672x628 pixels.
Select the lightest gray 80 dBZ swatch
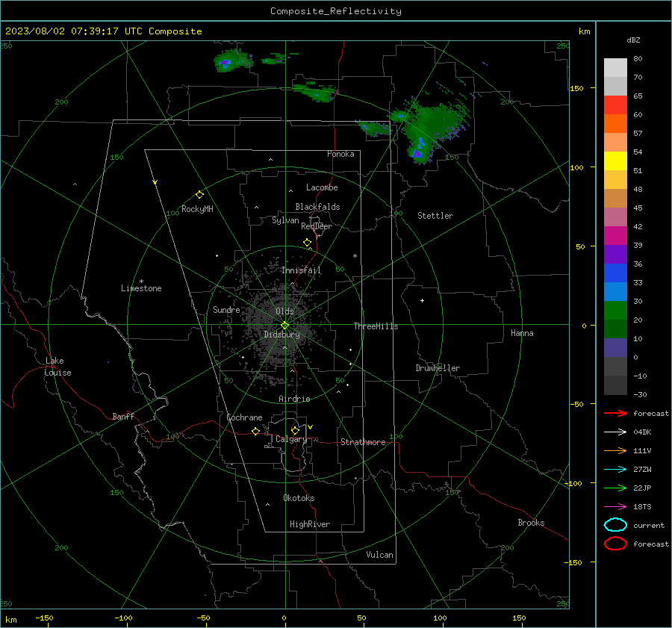(615, 68)
